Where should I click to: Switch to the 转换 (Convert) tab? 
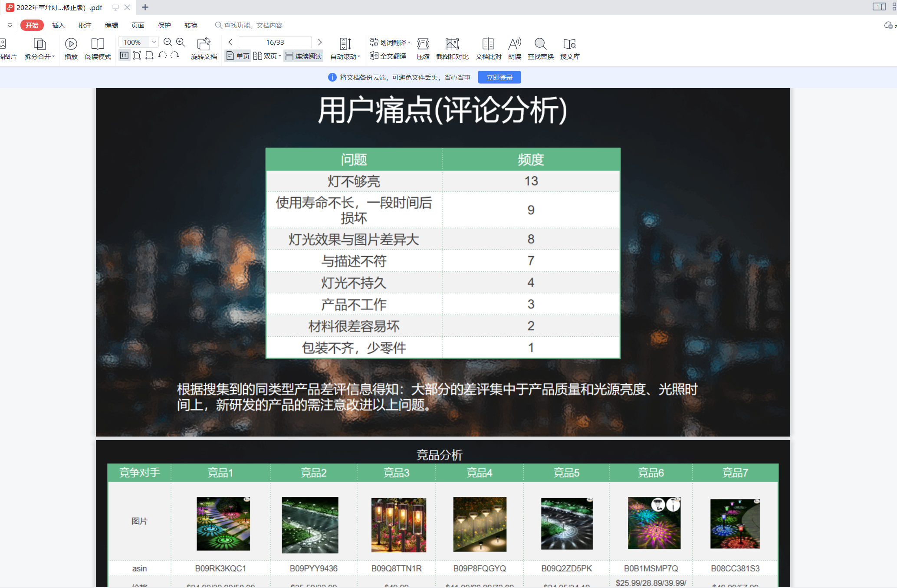pyautogui.click(x=191, y=25)
